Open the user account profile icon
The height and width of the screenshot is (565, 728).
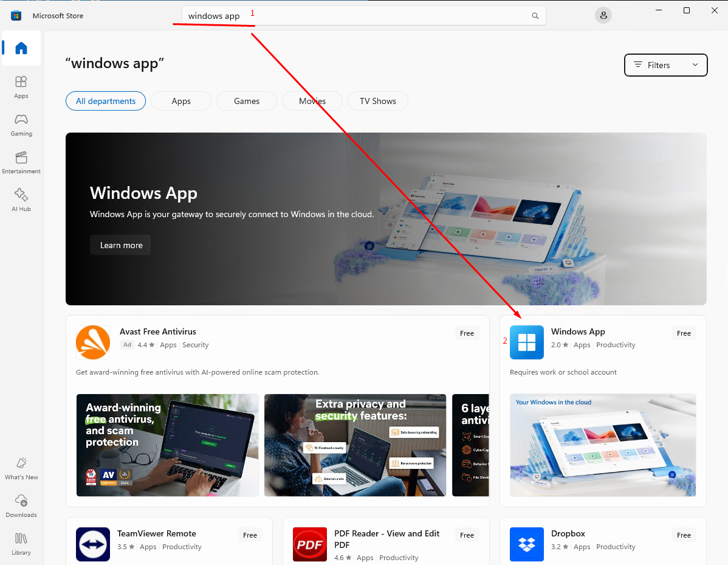(x=603, y=15)
